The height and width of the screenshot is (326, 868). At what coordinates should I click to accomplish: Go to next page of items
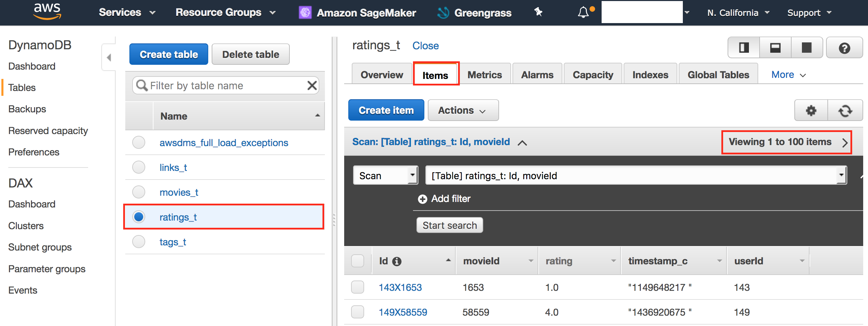pyautogui.click(x=845, y=142)
